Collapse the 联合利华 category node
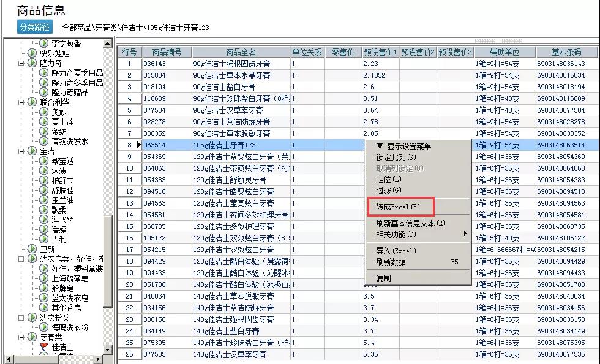Image resolution: width=600 pixels, height=364 pixels. tap(22, 102)
